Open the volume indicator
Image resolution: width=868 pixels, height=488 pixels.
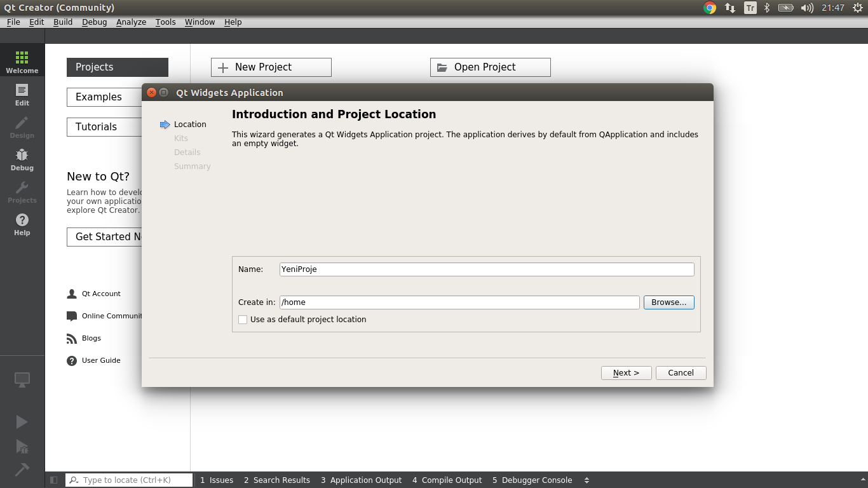click(x=807, y=8)
